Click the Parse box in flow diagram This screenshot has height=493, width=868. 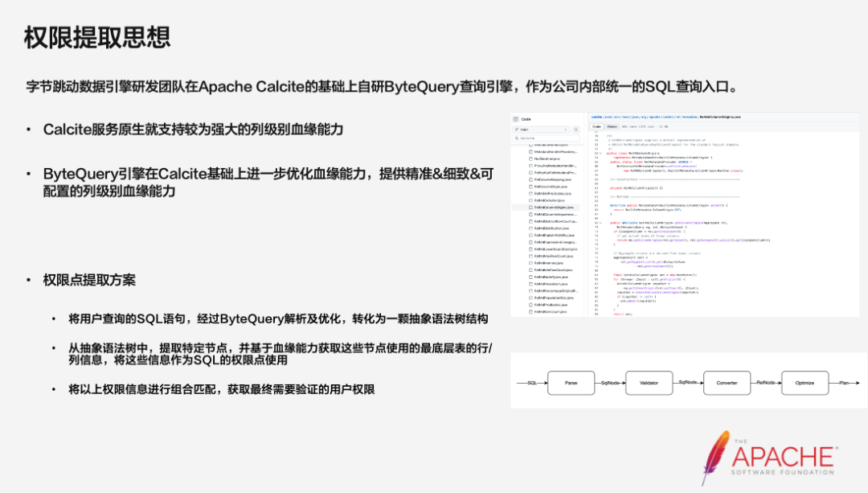pos(571,383)
